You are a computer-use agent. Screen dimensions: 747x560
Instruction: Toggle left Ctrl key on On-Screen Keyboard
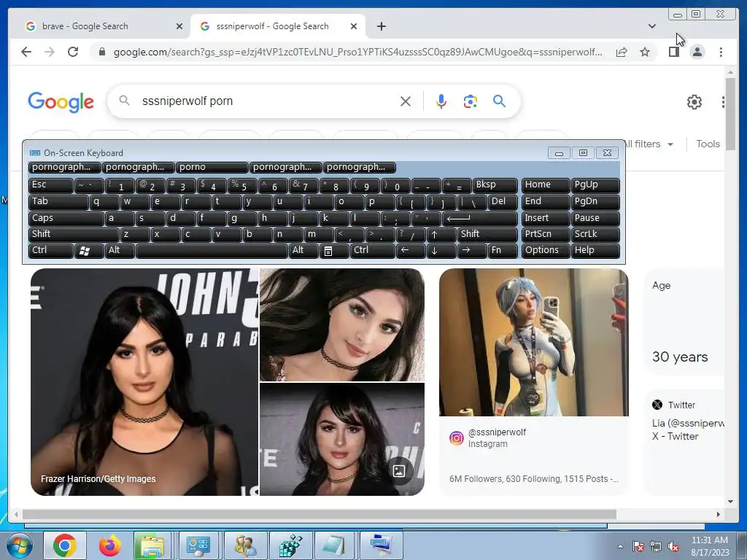tap(50, 251)
